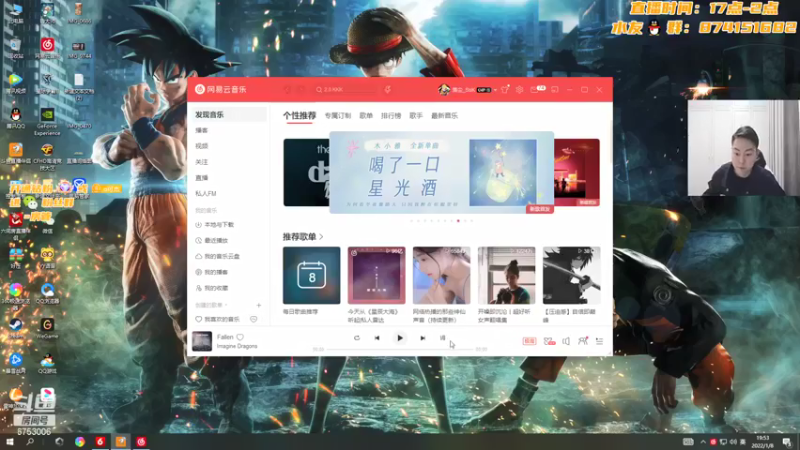Open the GeForce Experience desktop shortcut
Screen dimensions: 800x450
(x=47, y=122)
